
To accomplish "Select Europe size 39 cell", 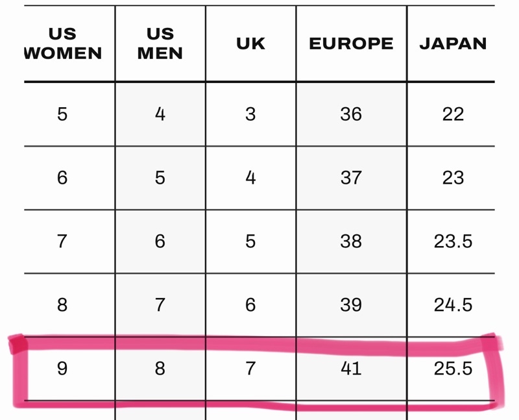I will click(x=351, y=304).
